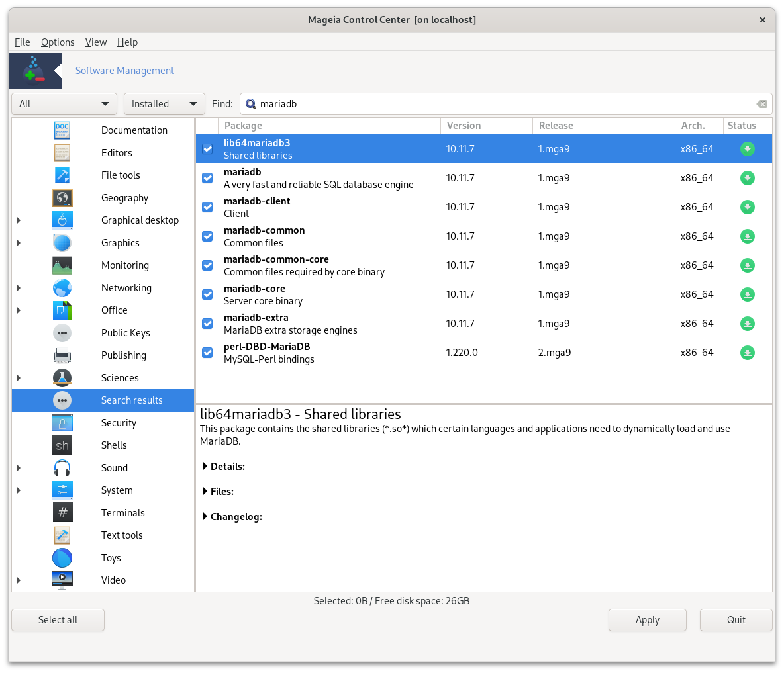Image resolution: width=784 pixels, height=673 pixels.
Task: Click the Find search input field
Action: [x=506, y=104]
